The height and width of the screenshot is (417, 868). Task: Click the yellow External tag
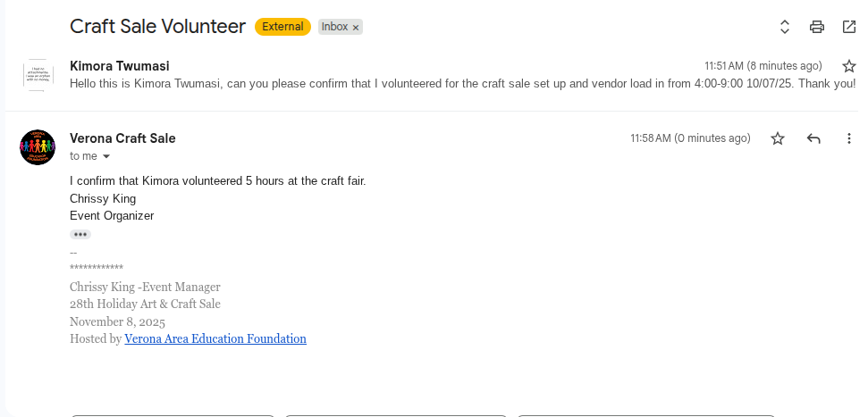282,27
